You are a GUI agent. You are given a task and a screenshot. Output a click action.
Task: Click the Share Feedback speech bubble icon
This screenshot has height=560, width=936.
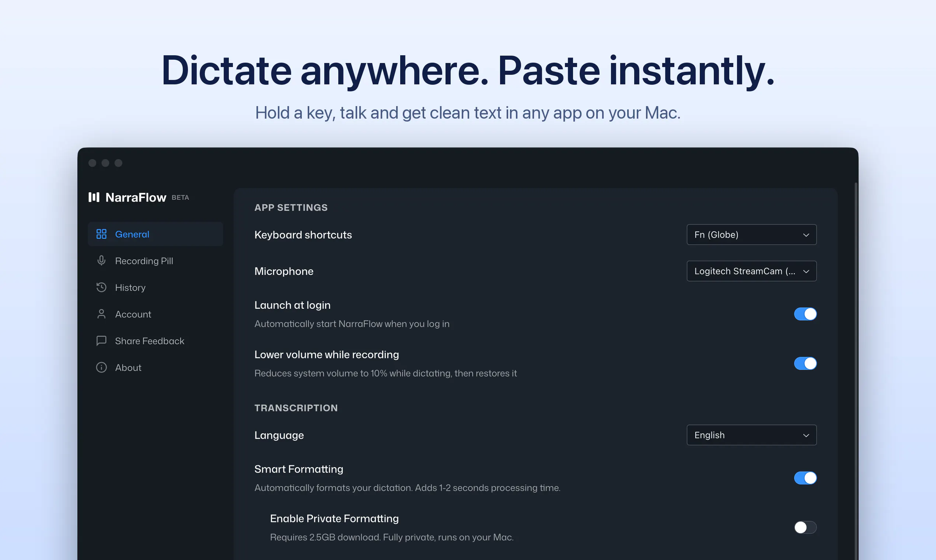pyautogui.click(x=101, y=341)
